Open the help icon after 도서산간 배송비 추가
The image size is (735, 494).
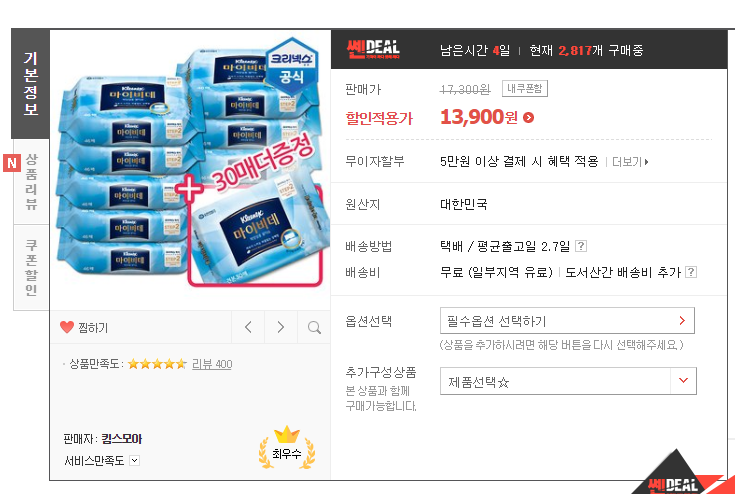690,272
